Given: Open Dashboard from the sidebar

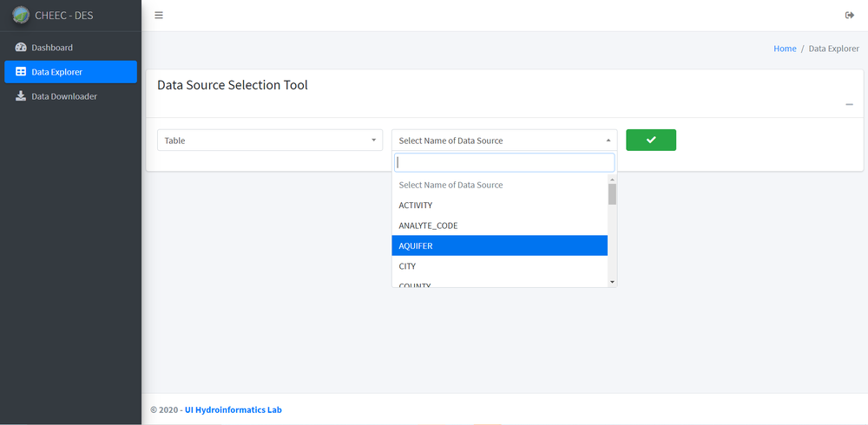Looking at the screenshot, I should pos(52,48).
